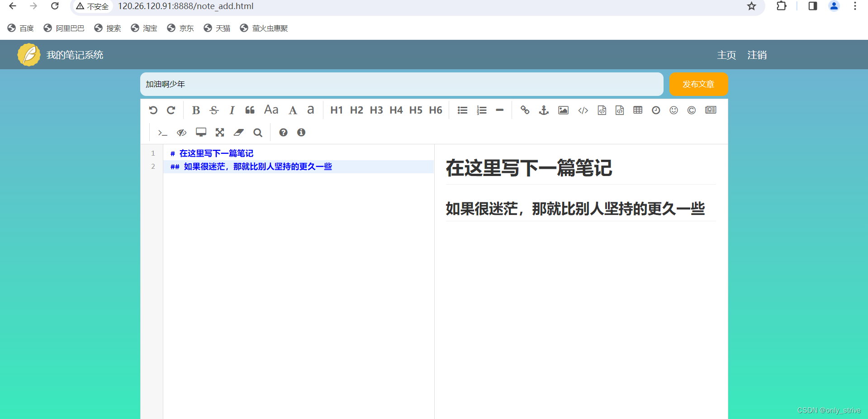Click the 发布文章 publish button

[x=698, y=84]
